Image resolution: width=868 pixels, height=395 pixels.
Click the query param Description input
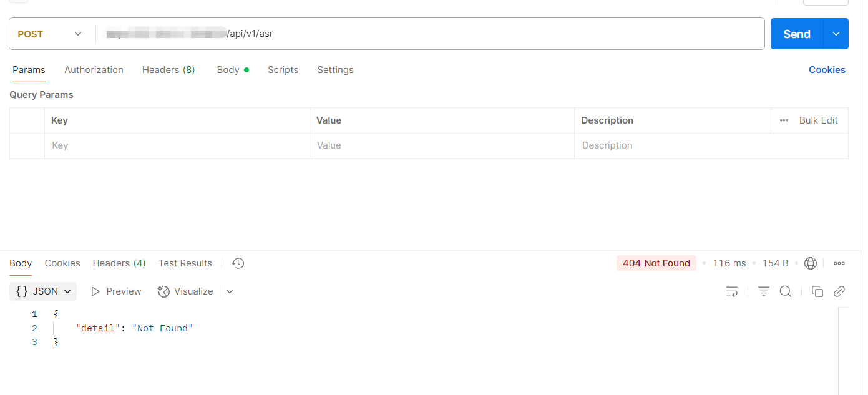(711, 146)
